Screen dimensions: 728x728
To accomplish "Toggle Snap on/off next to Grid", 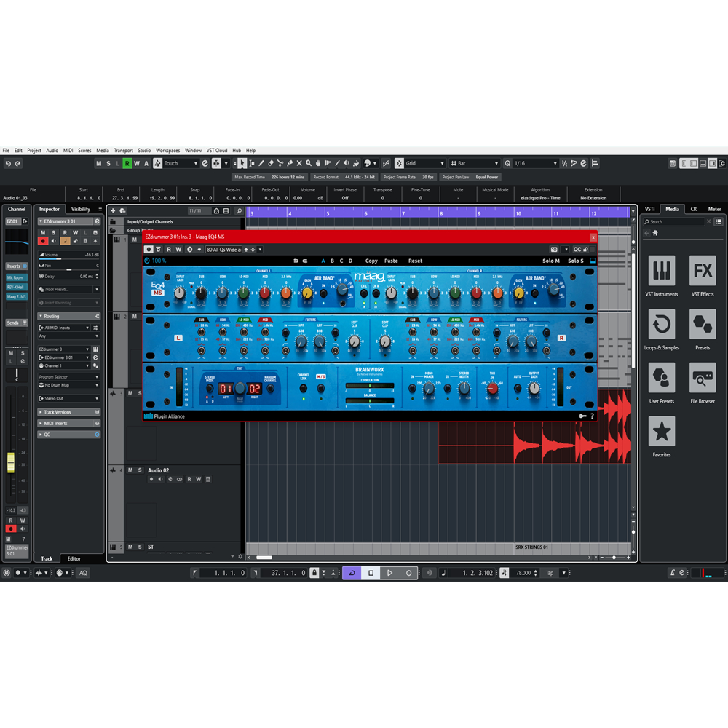I will [x=399, y=163].
